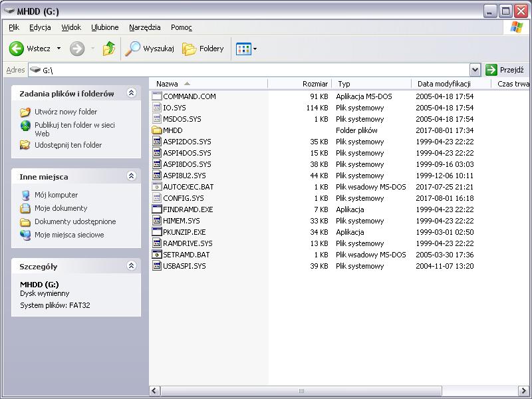The image size is (532, 399).
Task: Click the Windows flag logo
Action: click(517, 27)
